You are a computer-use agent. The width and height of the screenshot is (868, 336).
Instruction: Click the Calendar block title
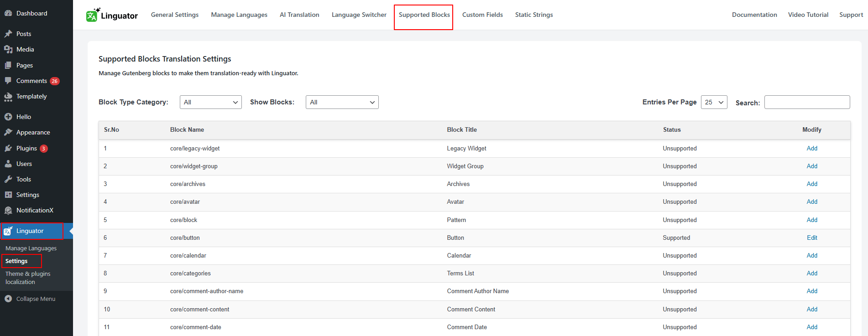click(x=459, y=255)
